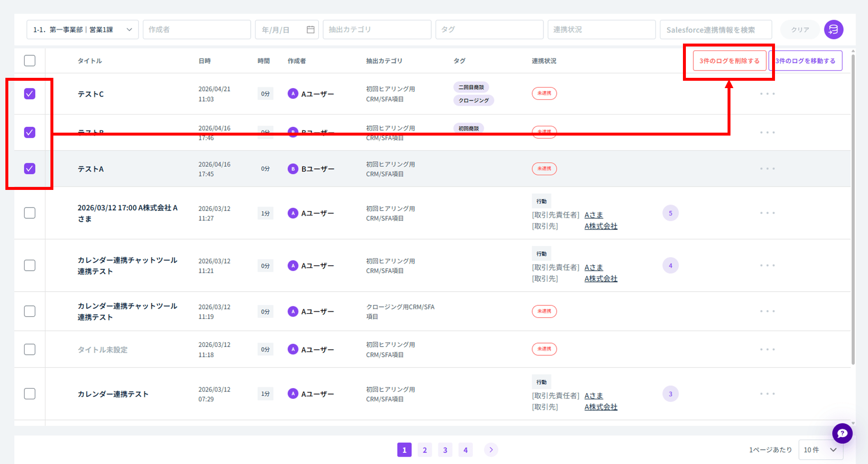868x464 pixels.
Task: Check the タイトル未設定 row checkbox
Action: (x=30, y=349)
